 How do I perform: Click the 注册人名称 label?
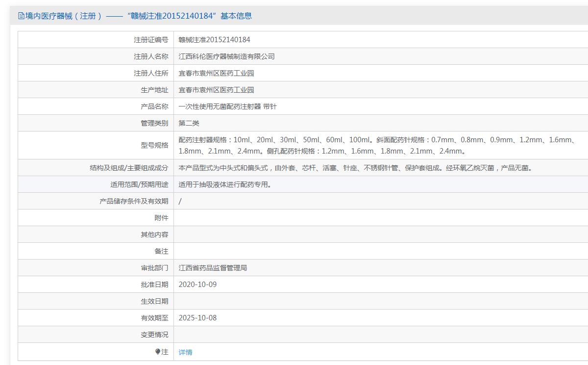coord(151,56)
